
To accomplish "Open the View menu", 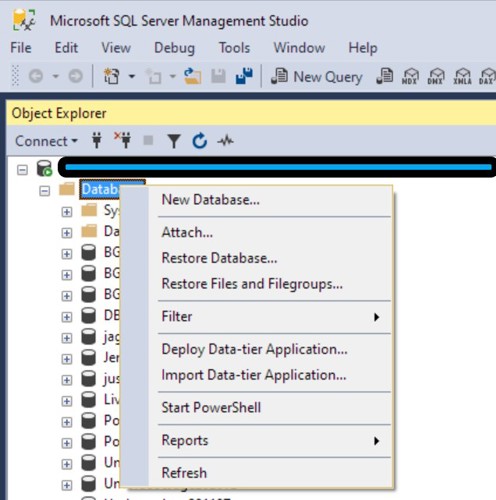I will point(116,48).
